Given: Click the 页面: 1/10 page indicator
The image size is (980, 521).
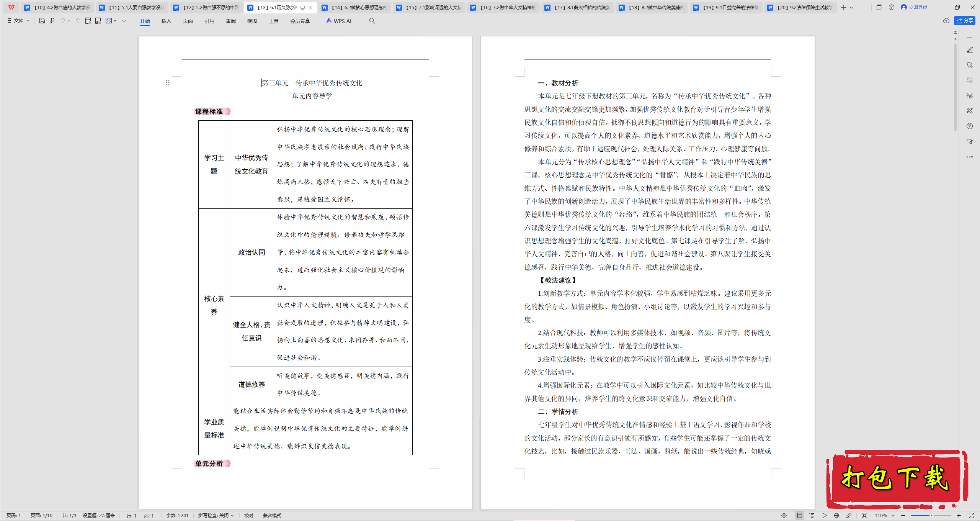Looking at the screenshot, I should click(41, 516).
